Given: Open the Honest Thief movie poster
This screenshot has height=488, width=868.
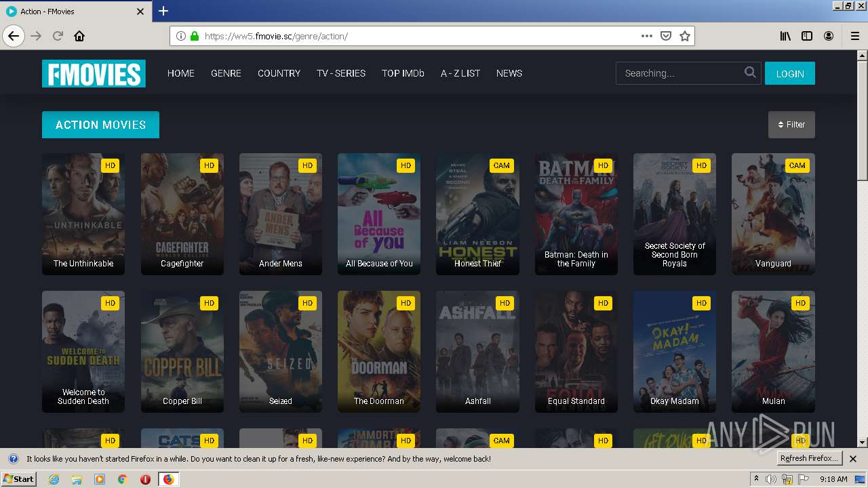Looking at the screenshot, I should (478, 214).
